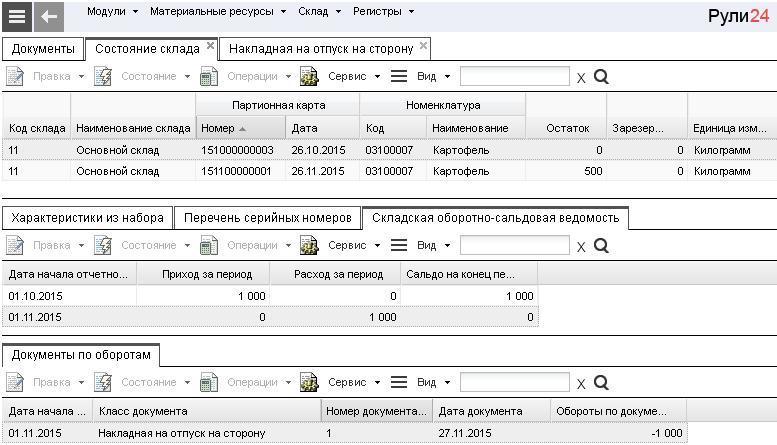Viewport: 777px width, 445px height.
Task: Expand the Сервис dropdown in the Документы по оборотам toolbar
Action: [x=378, y=383]
